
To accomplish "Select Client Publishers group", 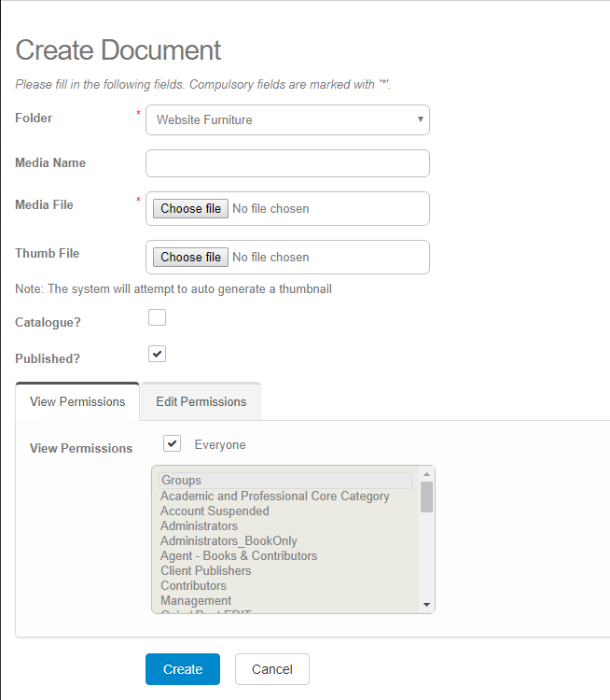I will pyautogui.click(x=205, y=570).
